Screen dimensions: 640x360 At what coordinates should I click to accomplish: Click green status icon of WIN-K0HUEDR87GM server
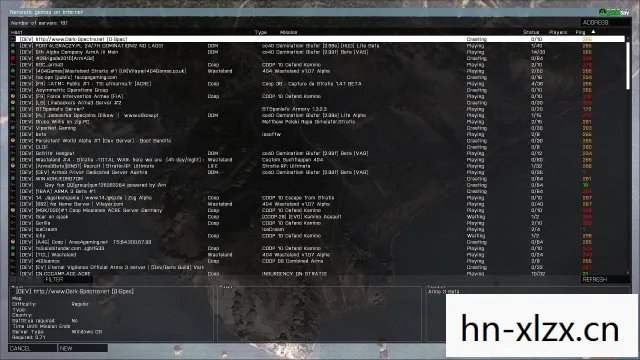pos(13,178)
